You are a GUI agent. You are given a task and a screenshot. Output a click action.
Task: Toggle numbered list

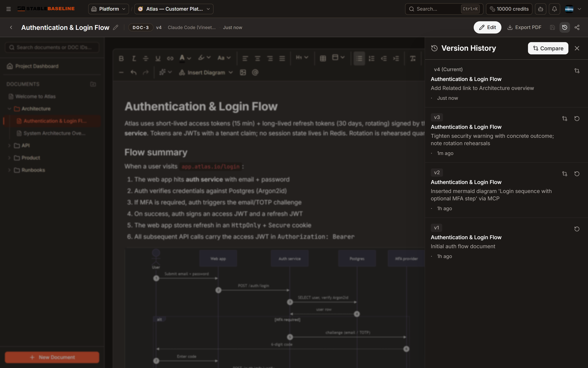coord(372,58)
